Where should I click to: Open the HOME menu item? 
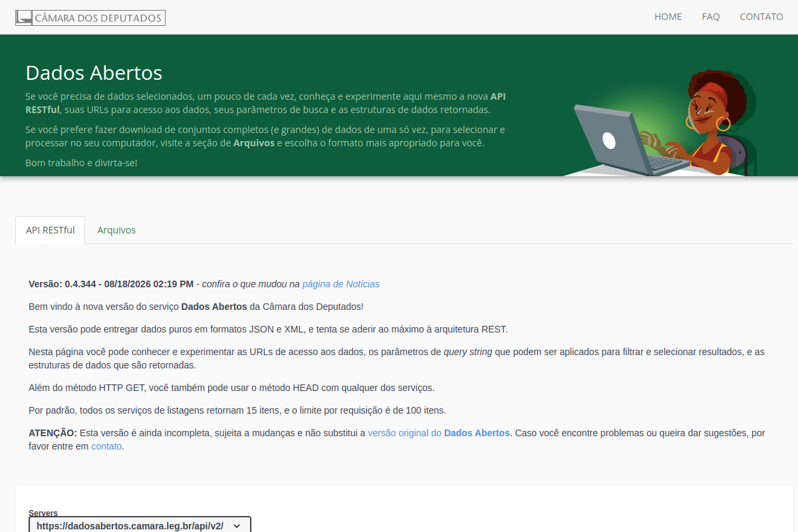668,17
